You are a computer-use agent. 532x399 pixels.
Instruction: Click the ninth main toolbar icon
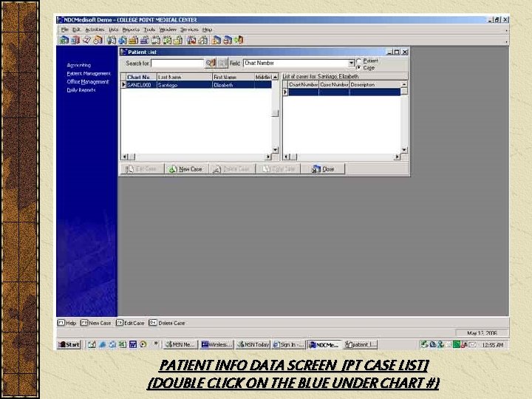tap(156, 40)
